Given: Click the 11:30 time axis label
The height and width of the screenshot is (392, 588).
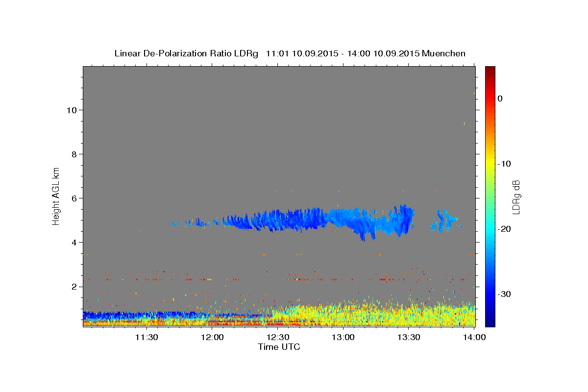Looking at the screenshot, I should click(146, 337).
